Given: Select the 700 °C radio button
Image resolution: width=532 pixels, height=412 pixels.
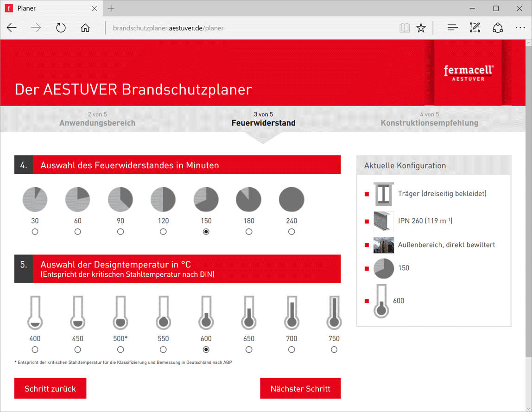Looking at the screenshot, I should click(x=291, y=349).
